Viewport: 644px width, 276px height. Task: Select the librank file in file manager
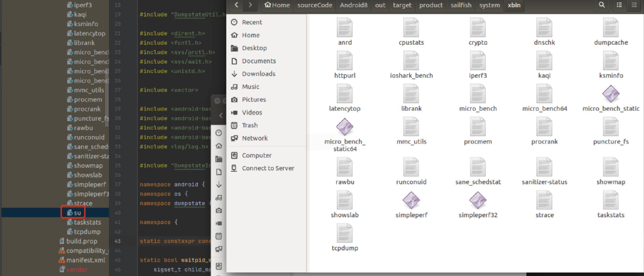click(x=411, y=97)
